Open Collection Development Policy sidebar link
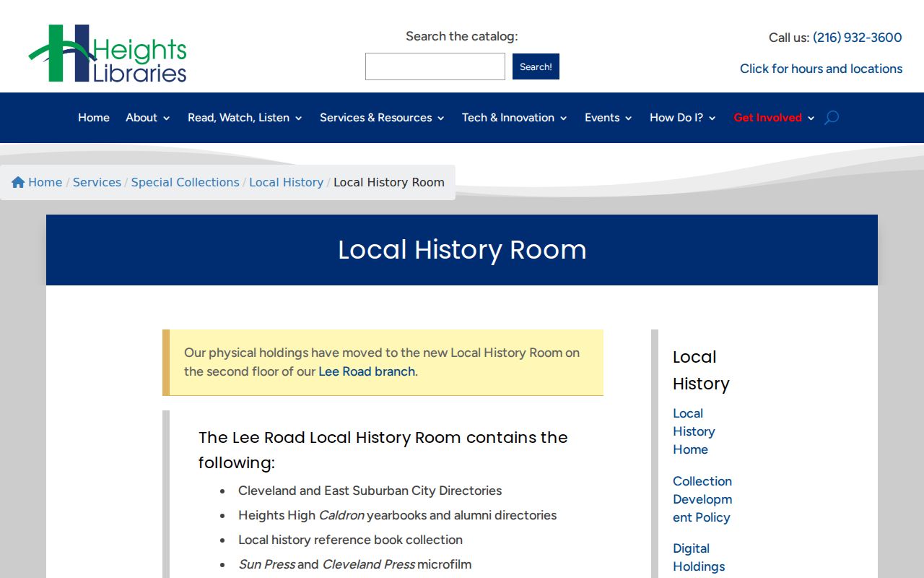The width and height of the screenshot is (924, 578). point(702,499)
